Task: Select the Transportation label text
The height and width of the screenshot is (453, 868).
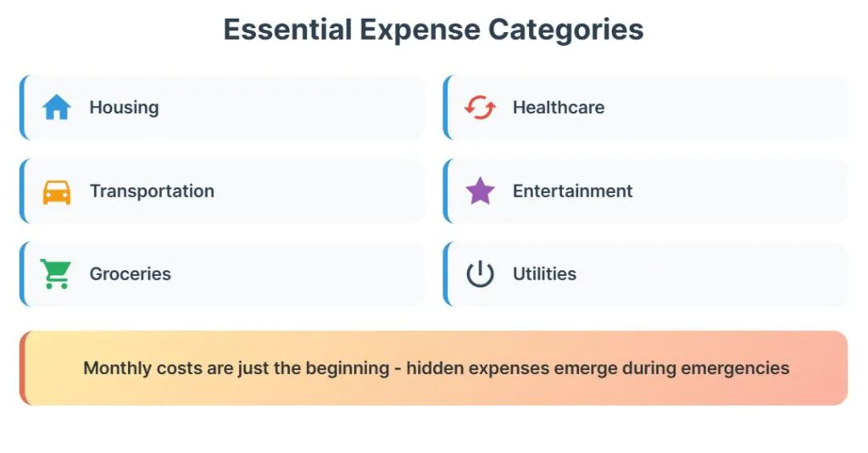Action: click(x=152, y=191)
